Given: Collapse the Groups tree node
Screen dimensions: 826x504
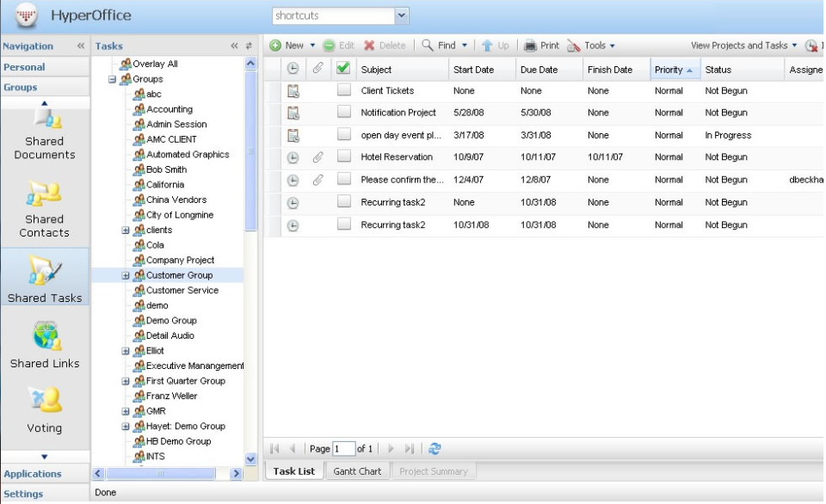Looking at the screenshot, I should [112, 79].
